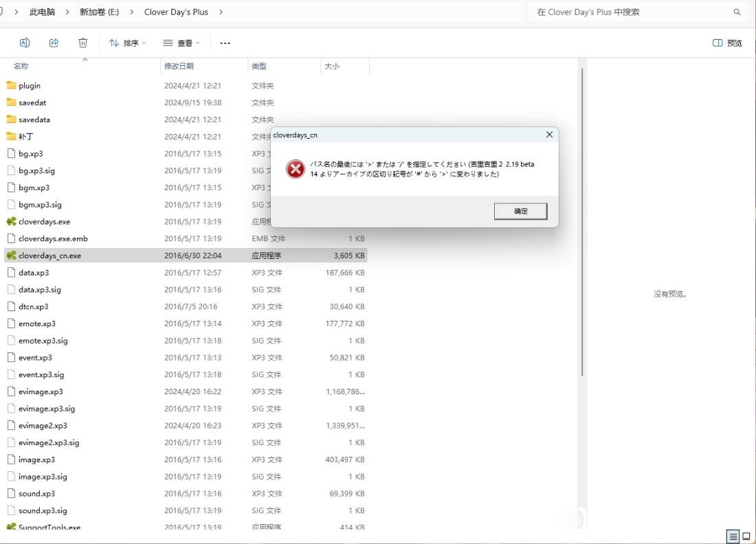Sort by the 大小 column header
This screenshot has height=544, width=756.
332,66
